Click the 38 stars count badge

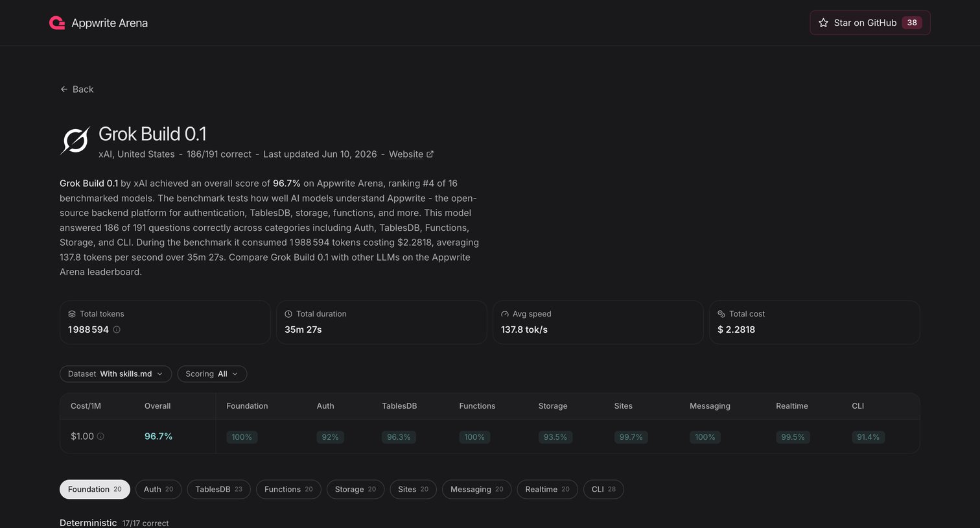(x=912, y=23)
